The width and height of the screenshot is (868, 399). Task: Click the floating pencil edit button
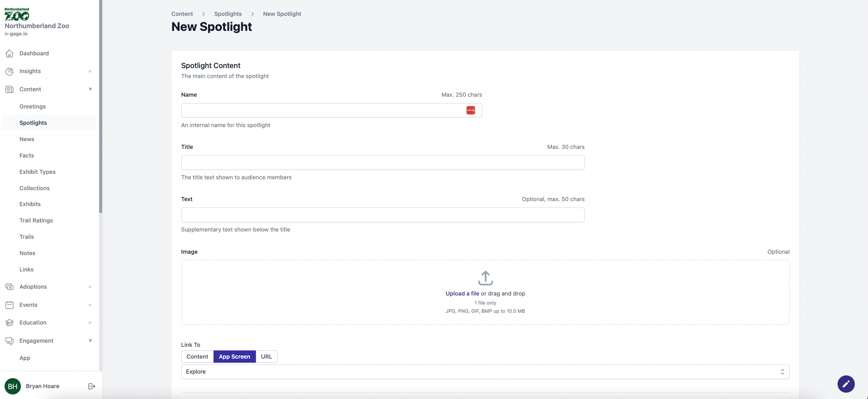coord(846,384)
